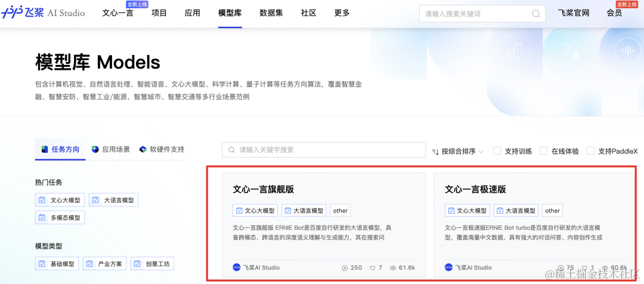Filter by sidebar 大语言模型 tag
The height and width of the screenshot is (284, 644).
coord(114,200)
